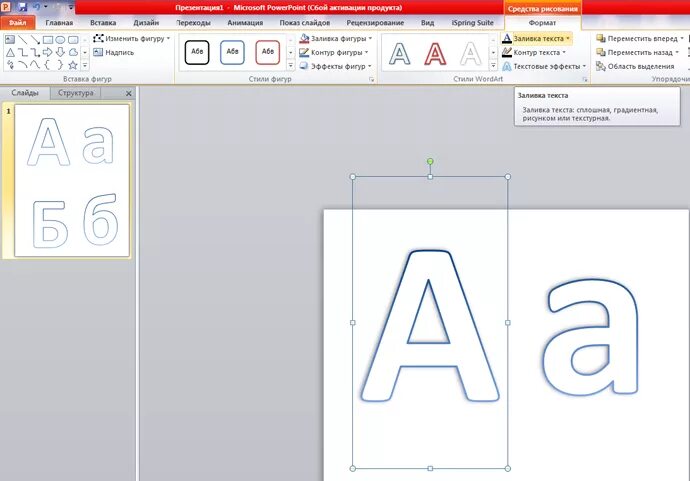This screenshot has width=690, height=481.
Task: Switch to the Главная tab
Action: point(59,22)
